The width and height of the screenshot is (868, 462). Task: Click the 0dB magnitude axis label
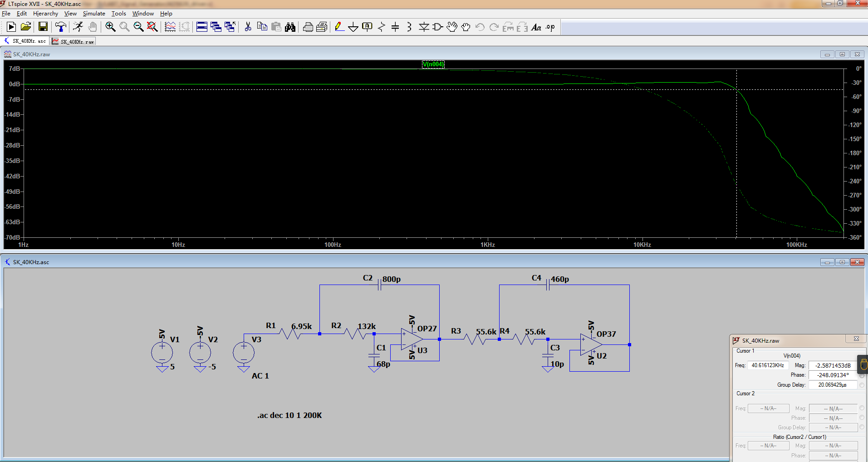15,84
